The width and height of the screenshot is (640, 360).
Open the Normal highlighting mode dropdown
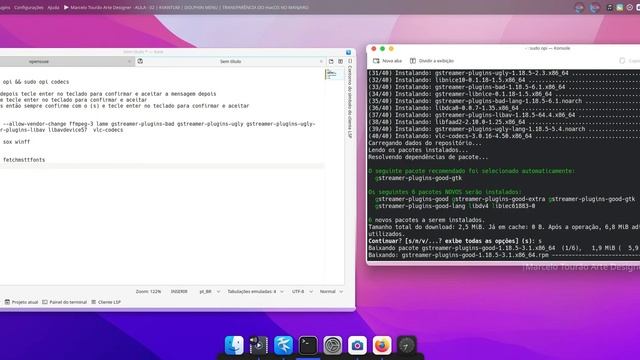(x=331, y=291)
